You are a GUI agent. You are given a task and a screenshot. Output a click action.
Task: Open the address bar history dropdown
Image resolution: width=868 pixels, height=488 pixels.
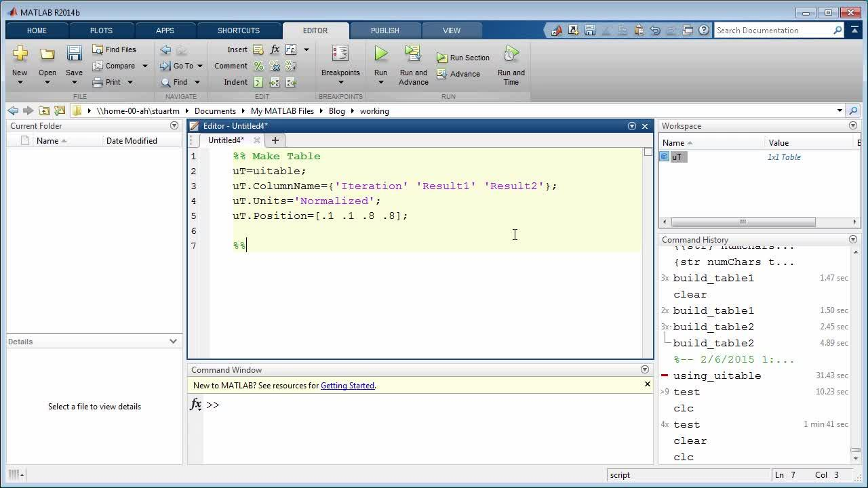pyautogui.click(x=840, y=110)
